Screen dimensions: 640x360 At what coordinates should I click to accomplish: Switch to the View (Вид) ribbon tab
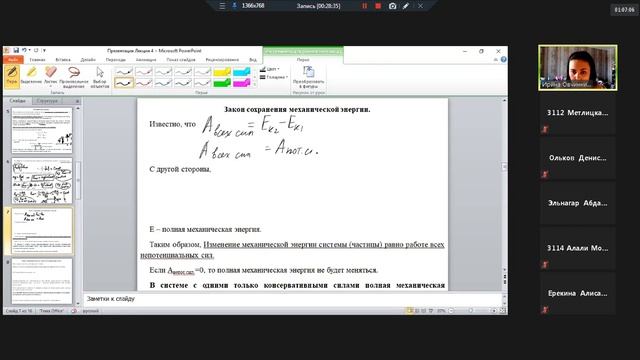point(253,60)
